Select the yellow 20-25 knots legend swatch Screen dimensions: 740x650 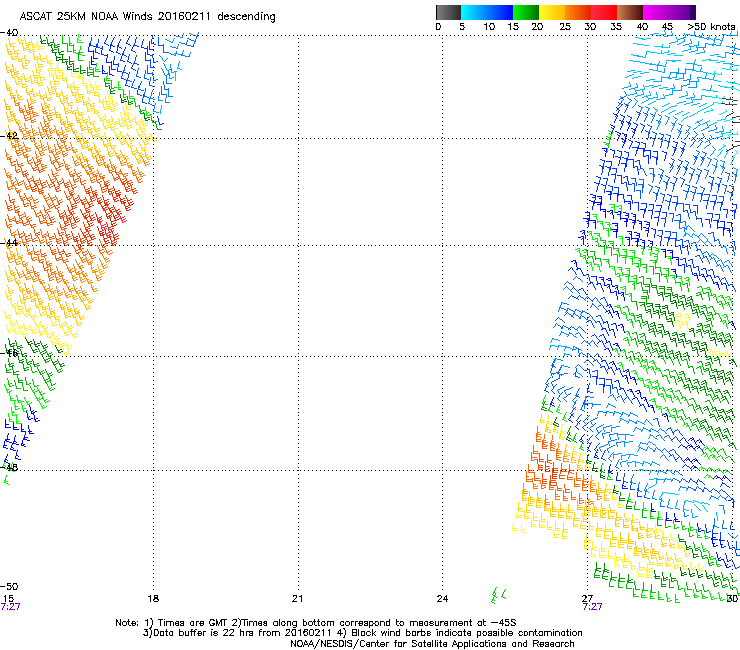click(552, 12)
